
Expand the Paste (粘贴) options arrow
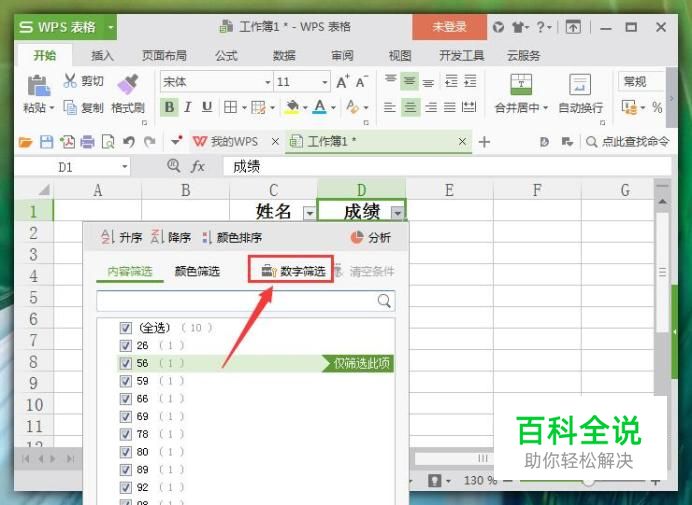point(52,108)
